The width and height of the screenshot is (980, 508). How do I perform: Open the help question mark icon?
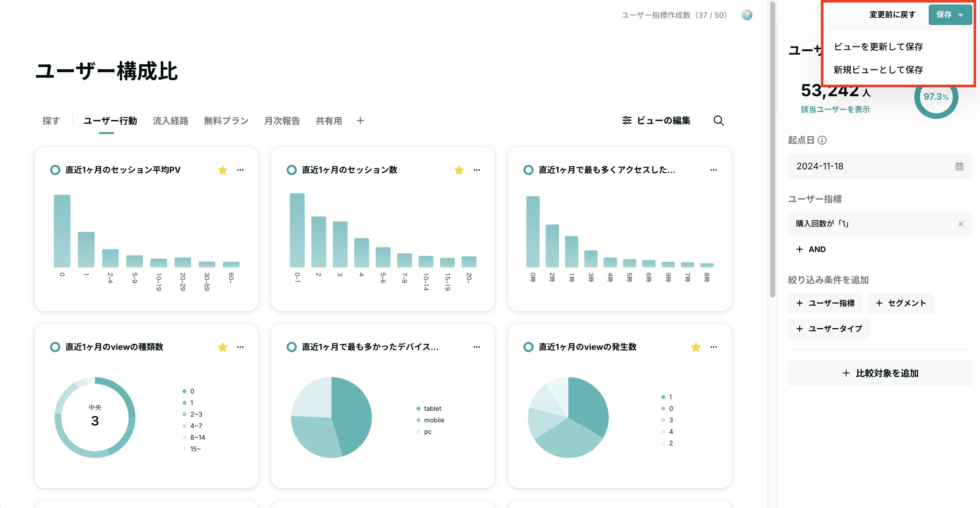click(x=747, y=15)
